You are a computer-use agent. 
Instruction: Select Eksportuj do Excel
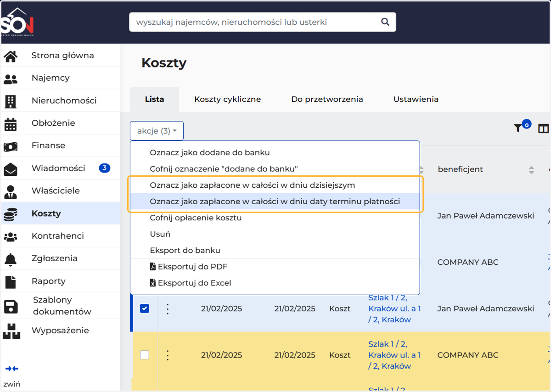pos(275,283)
